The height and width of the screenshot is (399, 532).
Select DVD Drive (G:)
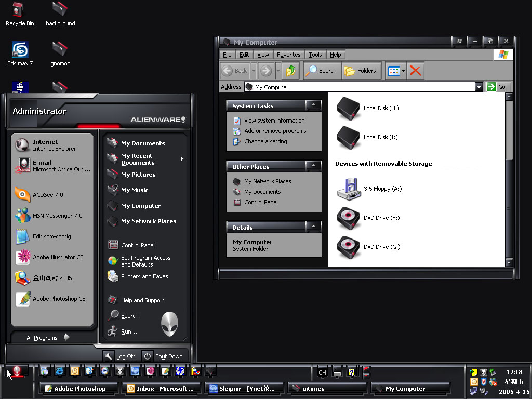[369, 247]
